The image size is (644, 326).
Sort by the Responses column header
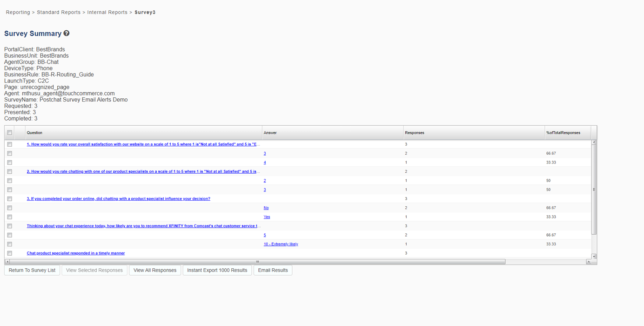[414, 133]
